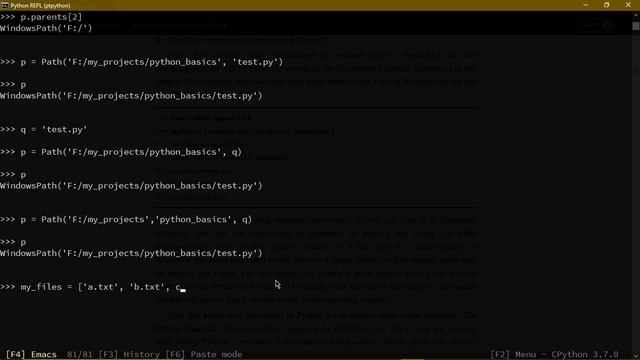Open the [F2] Menu

[513, 354]
